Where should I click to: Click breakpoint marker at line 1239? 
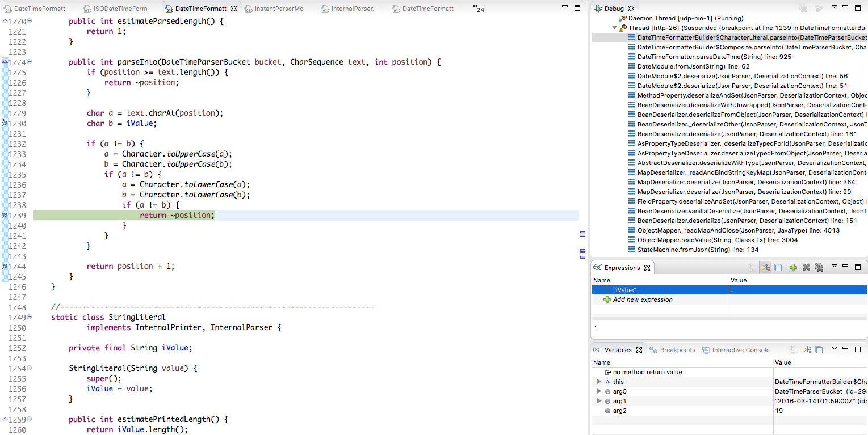(4, 215)
